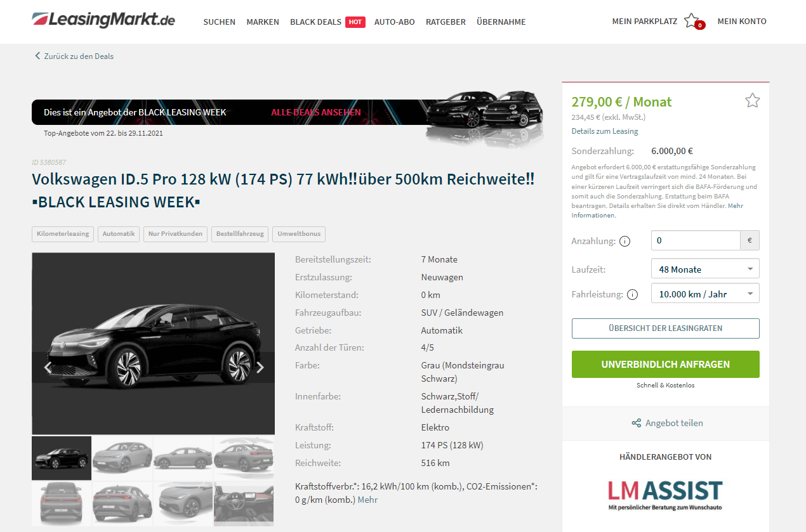Click the Automatik tag
The height and width of the screenshot is (532, 806).
(x=119, y=234)
